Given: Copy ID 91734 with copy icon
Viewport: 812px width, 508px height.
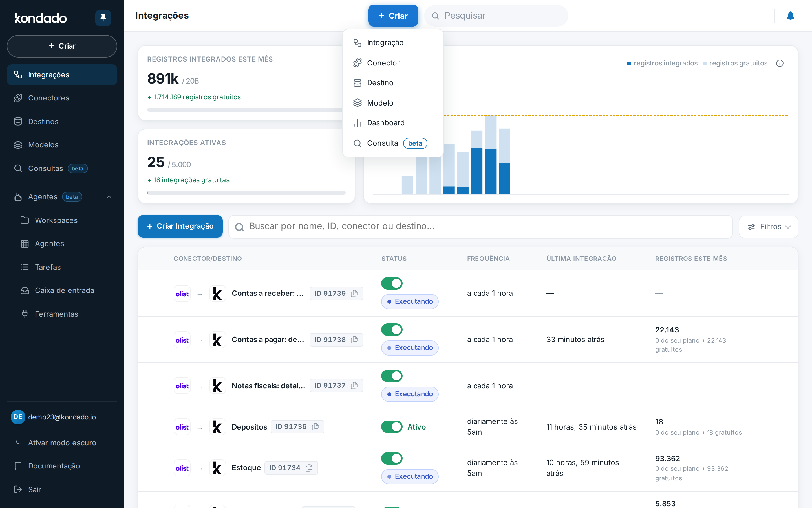Looking at the screenshot, I should pyautogui.click(x=309, y=468).
